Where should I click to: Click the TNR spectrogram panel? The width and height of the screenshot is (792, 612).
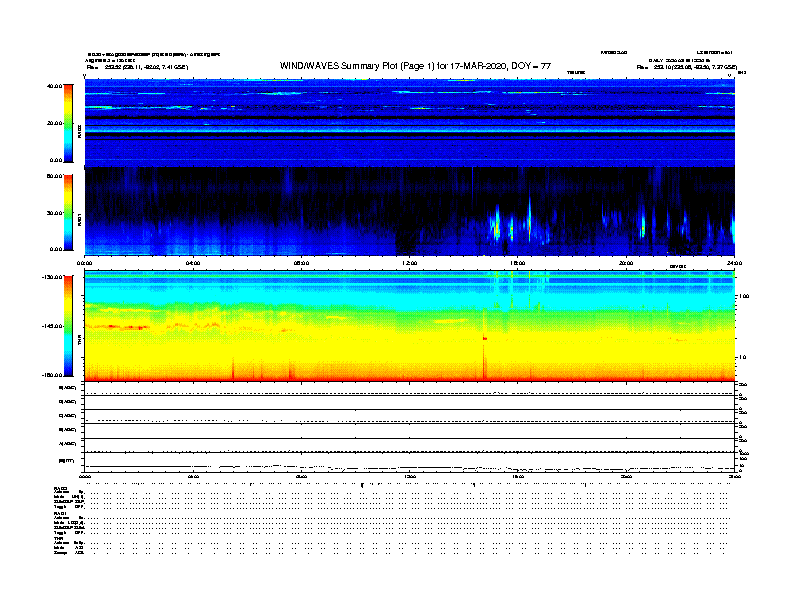(410, 326)
